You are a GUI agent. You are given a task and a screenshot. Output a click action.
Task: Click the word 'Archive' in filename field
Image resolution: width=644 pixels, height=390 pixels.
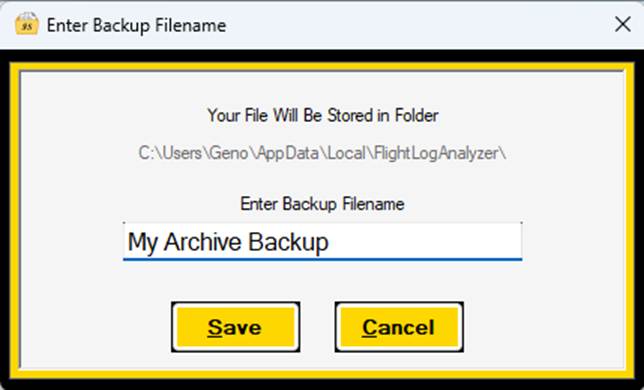click(x=203, y=241)
